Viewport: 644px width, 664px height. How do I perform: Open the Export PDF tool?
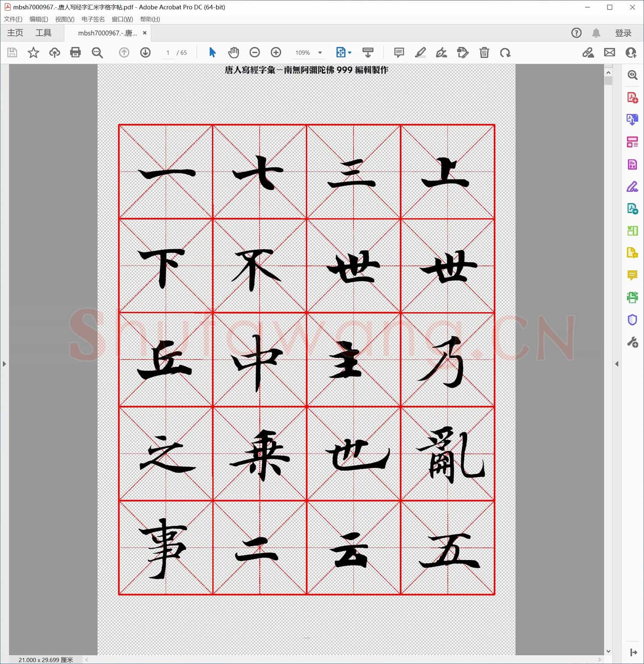coord(632,120)
